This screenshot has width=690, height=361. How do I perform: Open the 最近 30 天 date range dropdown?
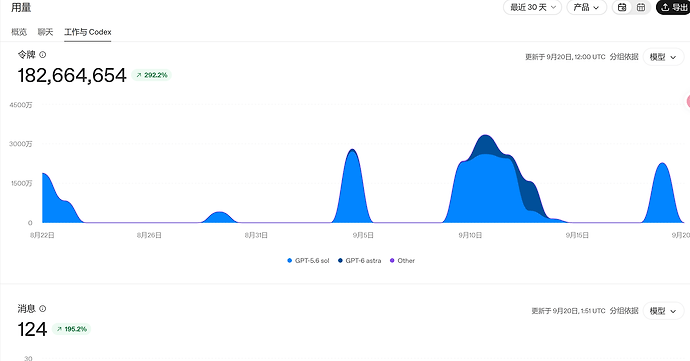click(x=532, y=7)
